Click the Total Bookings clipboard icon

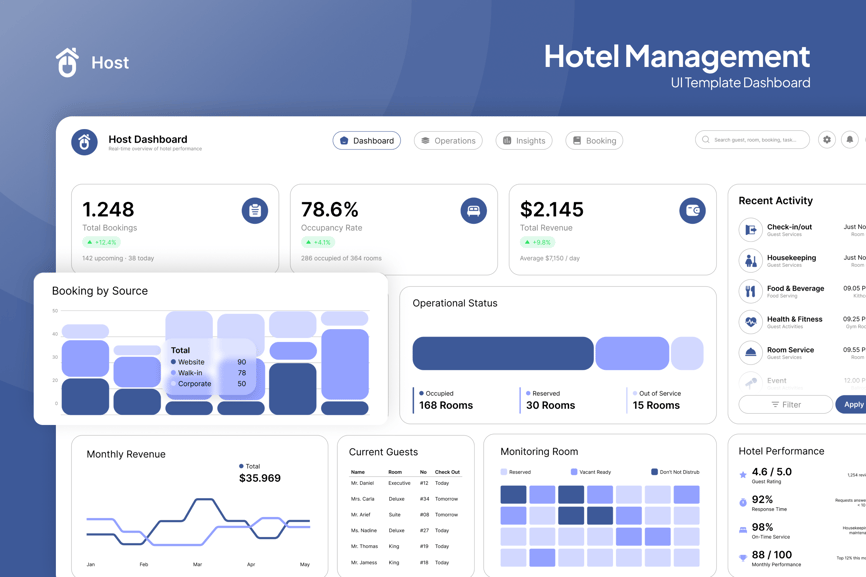[255, 211]
